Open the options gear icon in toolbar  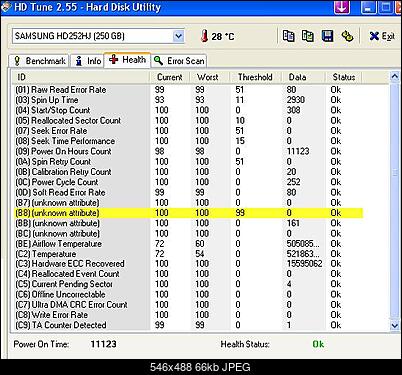[347, 36]
